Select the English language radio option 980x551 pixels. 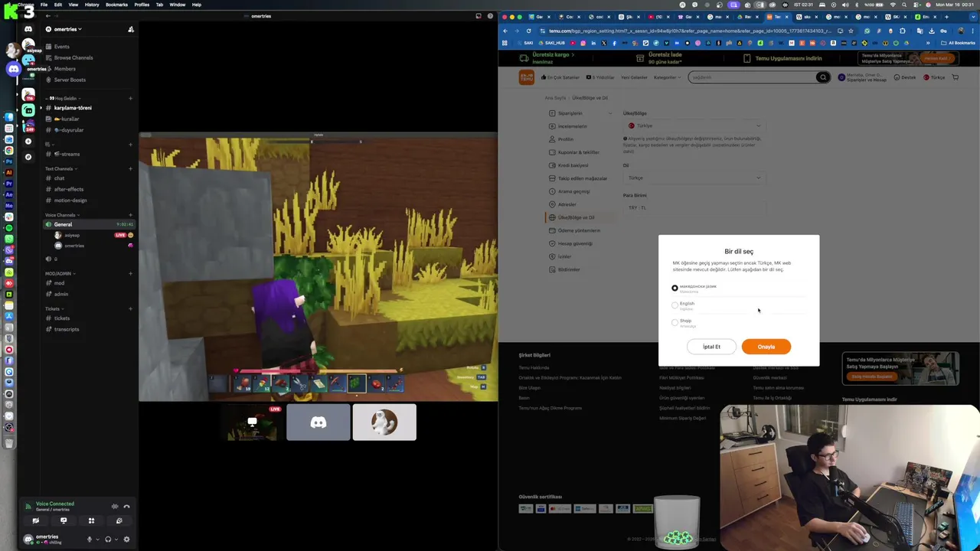tap(675, 305)
